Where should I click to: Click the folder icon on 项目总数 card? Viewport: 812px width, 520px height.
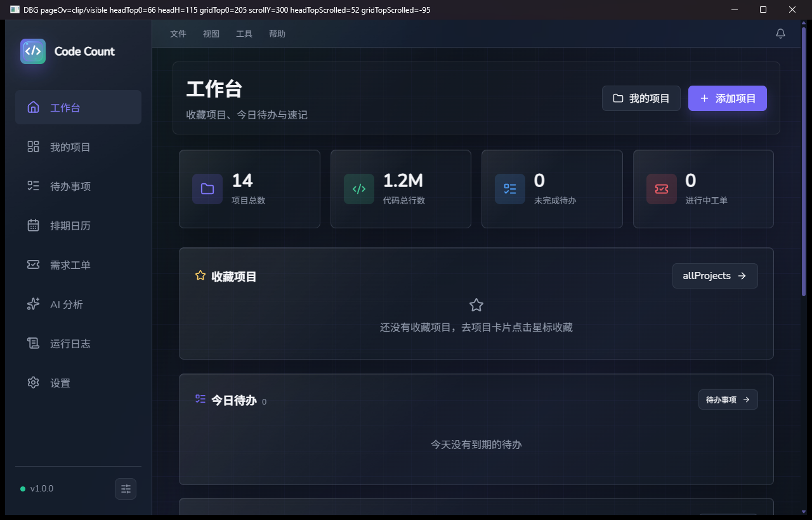click(x=207, y=189)
